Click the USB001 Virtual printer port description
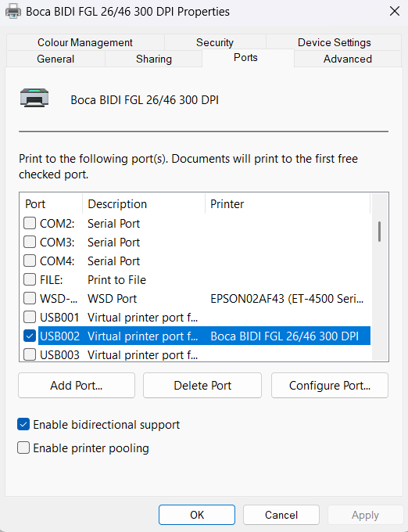Viewport: 408px width, 532px height. [x=143, y=318]
